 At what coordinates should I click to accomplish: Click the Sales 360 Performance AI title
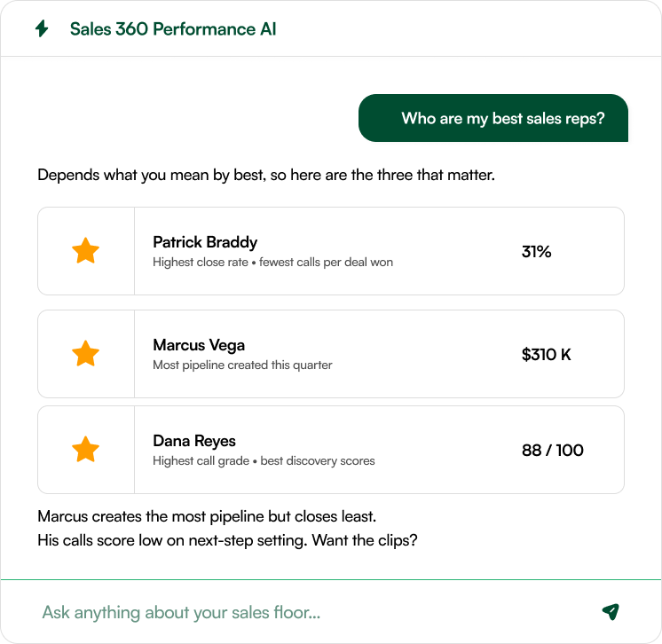pos(173,29)
